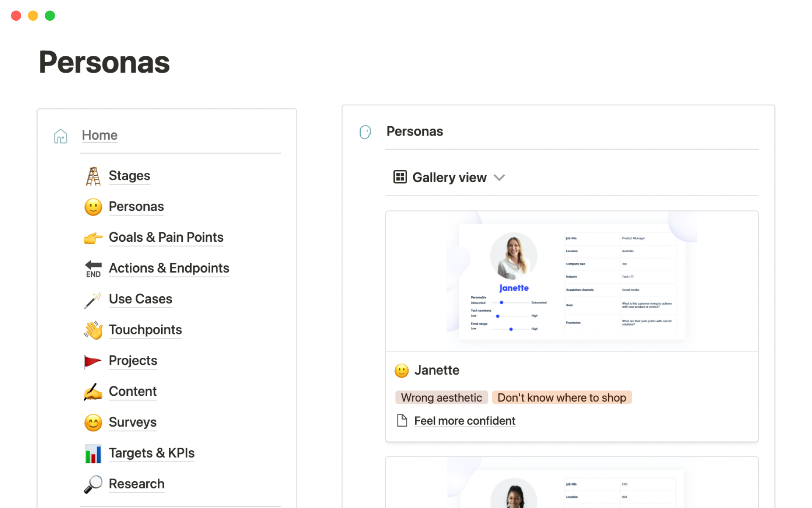The image size is (812, 508).
Task: Click the Use Cases magic wand icon
Action: click(93, 300)
